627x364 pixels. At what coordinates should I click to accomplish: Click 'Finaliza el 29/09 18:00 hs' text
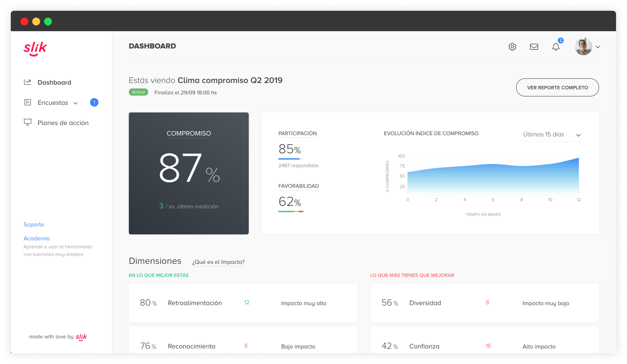pyautogui.click(x=185, y=92)
